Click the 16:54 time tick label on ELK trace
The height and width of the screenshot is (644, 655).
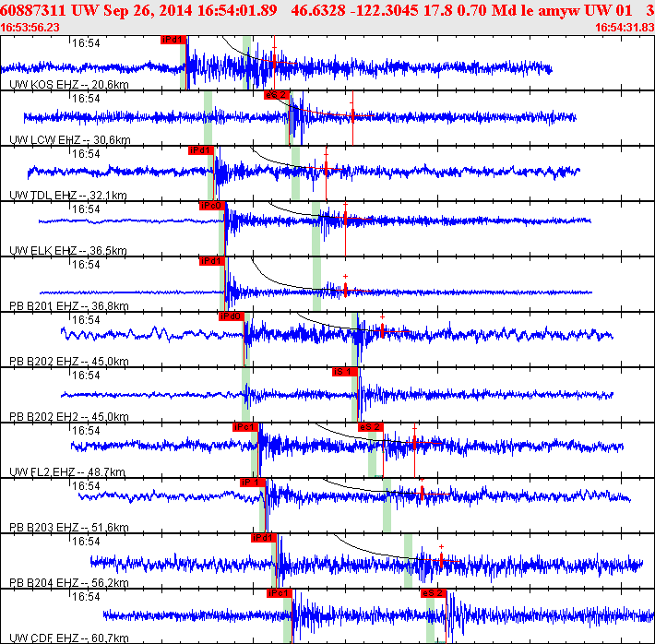coord(86,209)
